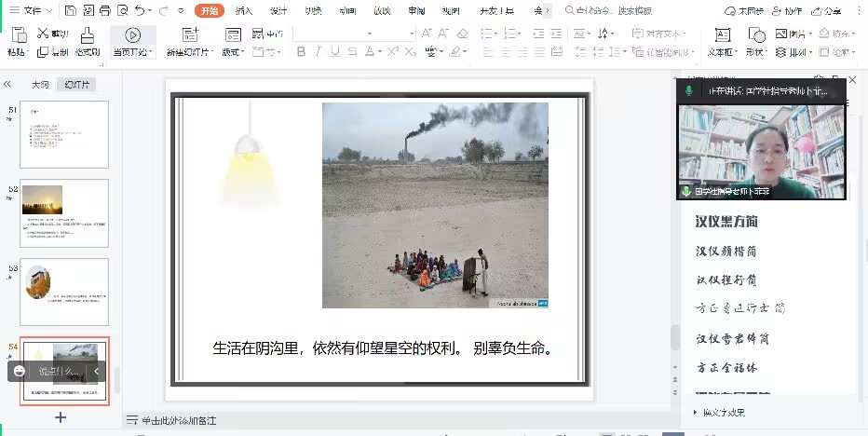
Task: Click the New Slide (新建幻灯片) icon
Action: click(x=190, y=35)
